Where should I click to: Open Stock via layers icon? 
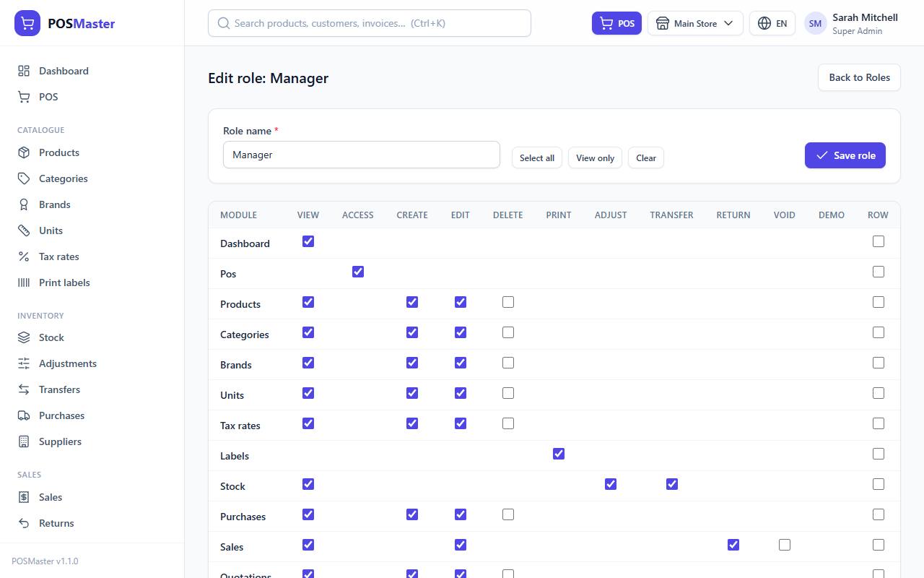pyautogui.click(x=24, y=337)
